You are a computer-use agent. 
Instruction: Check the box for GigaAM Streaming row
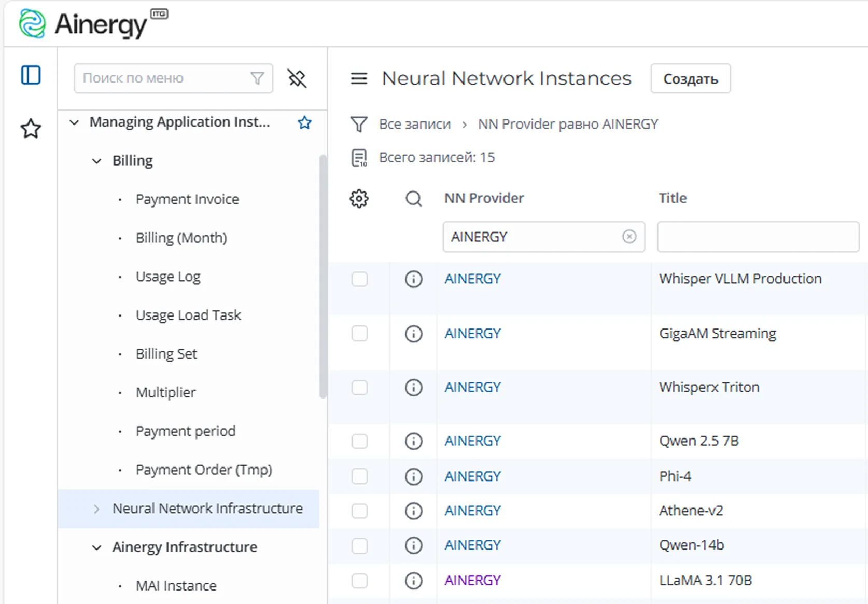(359, 333)
